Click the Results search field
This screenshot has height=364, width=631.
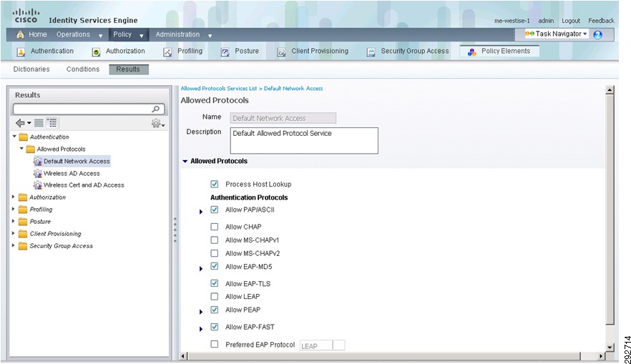click(89, 109)
